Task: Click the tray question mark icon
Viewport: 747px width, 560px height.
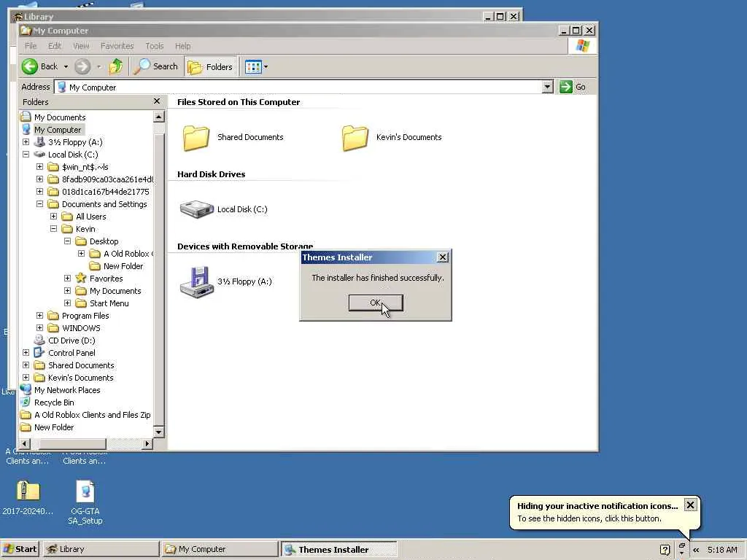Action: click(x=665, y=550)
